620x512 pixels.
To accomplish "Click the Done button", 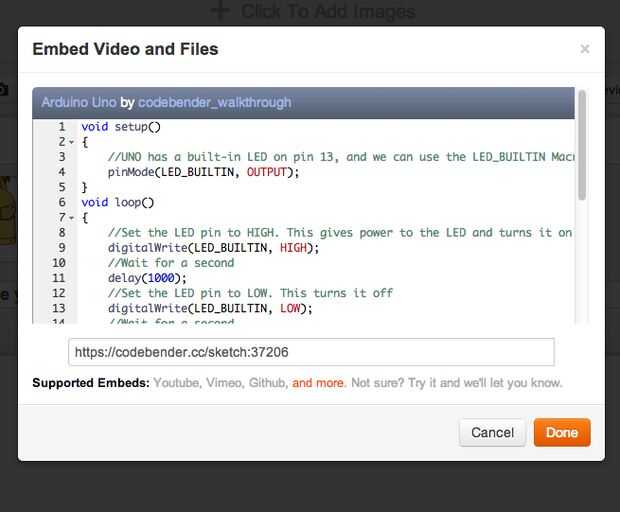I will click(562, 433).
